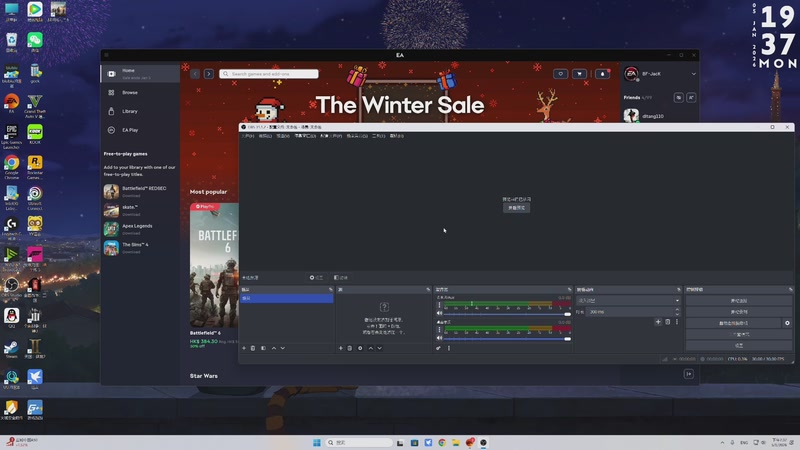Click the EA search games and add-ons field
This screenshot has width=800, height=450.
[x=269, y=74]
